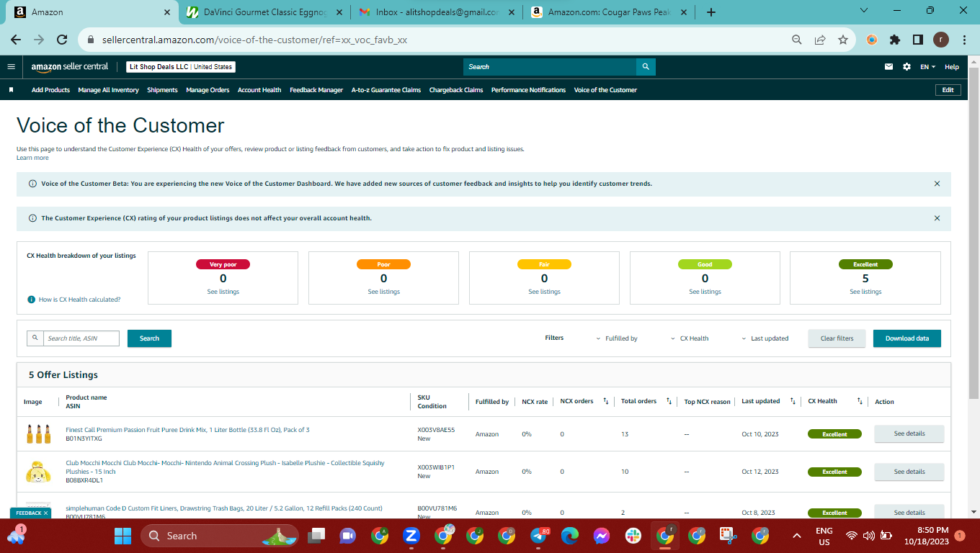The height and width of the screenshot is (553, 980).
Task: Click the share page icon in address bar
Action: coord(820,40)
